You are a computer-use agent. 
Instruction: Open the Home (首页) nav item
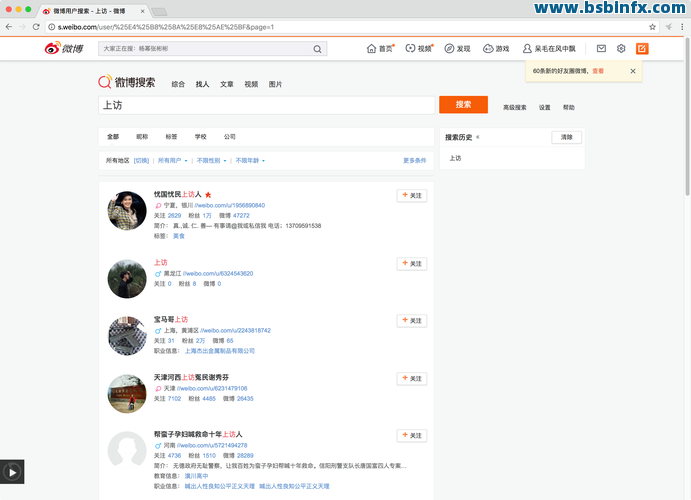[380, 48]
